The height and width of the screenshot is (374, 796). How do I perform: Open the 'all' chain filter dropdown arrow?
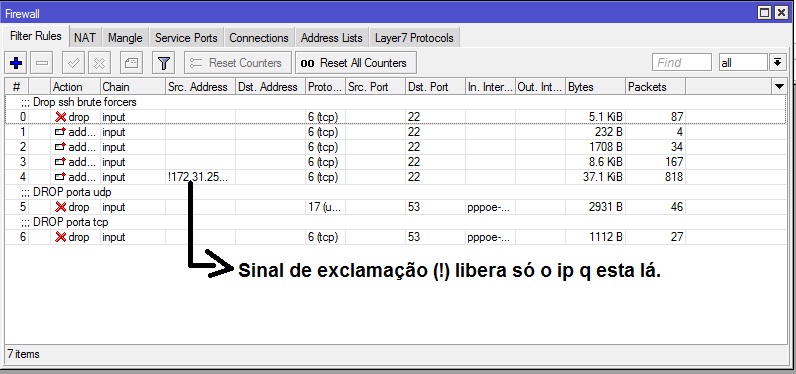click(777, 63)
